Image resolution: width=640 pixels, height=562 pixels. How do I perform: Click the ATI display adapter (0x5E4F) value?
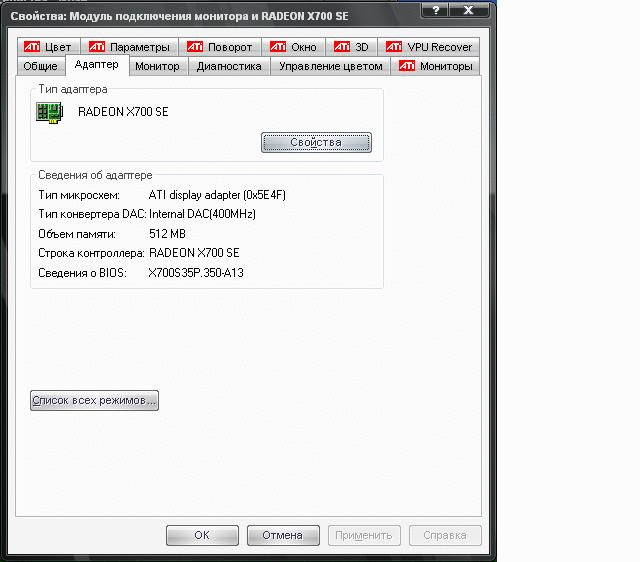pyautogui.click(x=217, y=195)
